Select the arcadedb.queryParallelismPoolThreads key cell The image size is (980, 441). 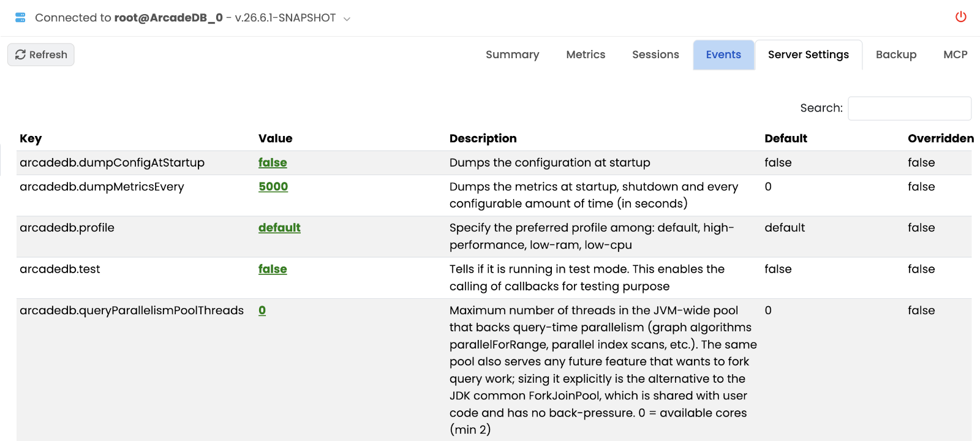coord(132,311)
